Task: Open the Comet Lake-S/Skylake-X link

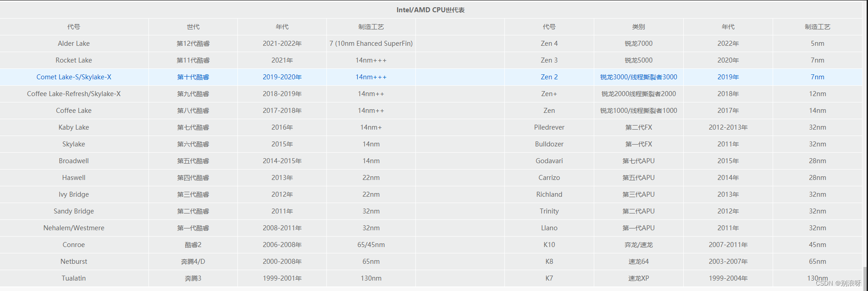Action: [74, 77]
